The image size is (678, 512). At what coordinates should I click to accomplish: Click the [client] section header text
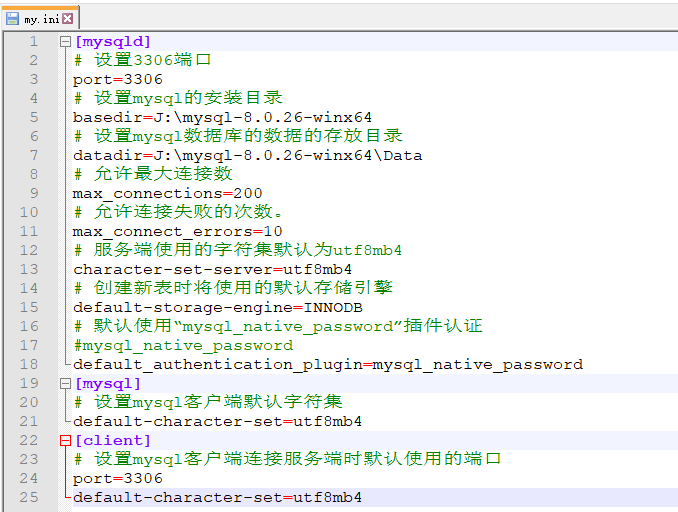pyautogui.click(x=113, y=441)
